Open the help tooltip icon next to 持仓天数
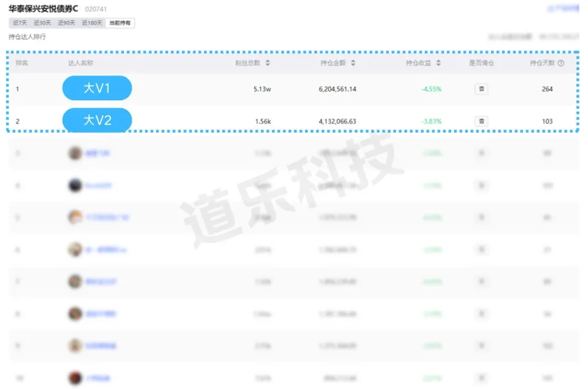Image resolution: width=588 pixels, height=389 pixels. pos(561,63)
